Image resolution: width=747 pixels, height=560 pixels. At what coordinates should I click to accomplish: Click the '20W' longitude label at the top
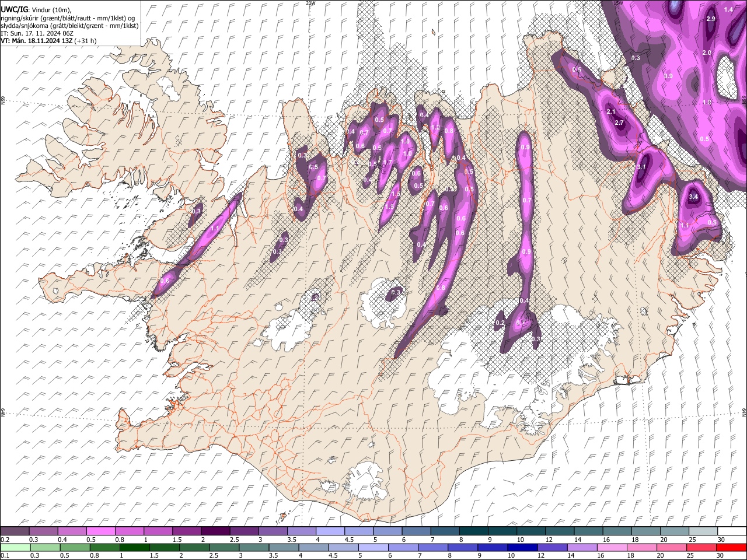[310, 3]
